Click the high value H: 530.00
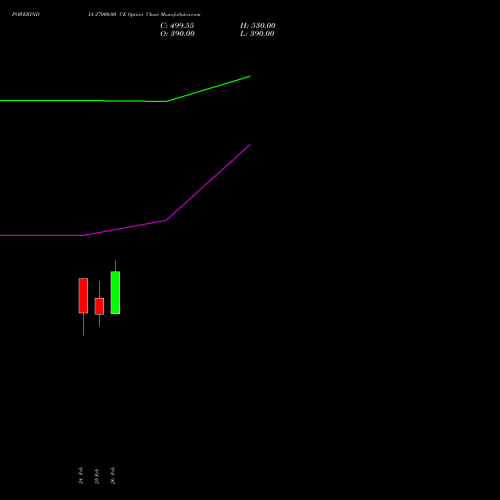500x500 pixels. (x=258, y=26)
